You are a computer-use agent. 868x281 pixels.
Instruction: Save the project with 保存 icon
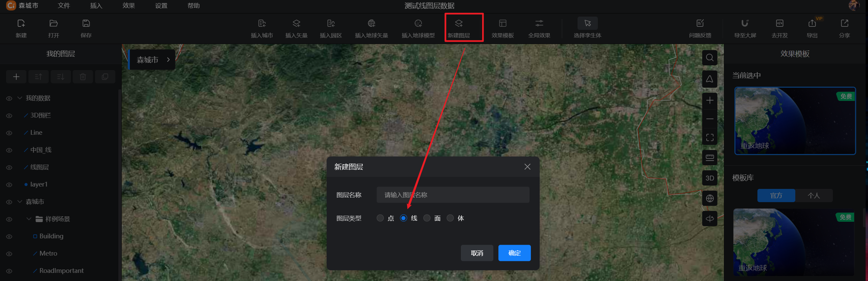click(x=86, y=23)
